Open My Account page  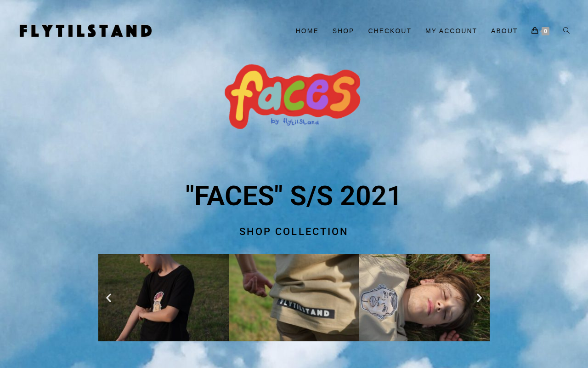pyautogui.click(x=451, y=31)
